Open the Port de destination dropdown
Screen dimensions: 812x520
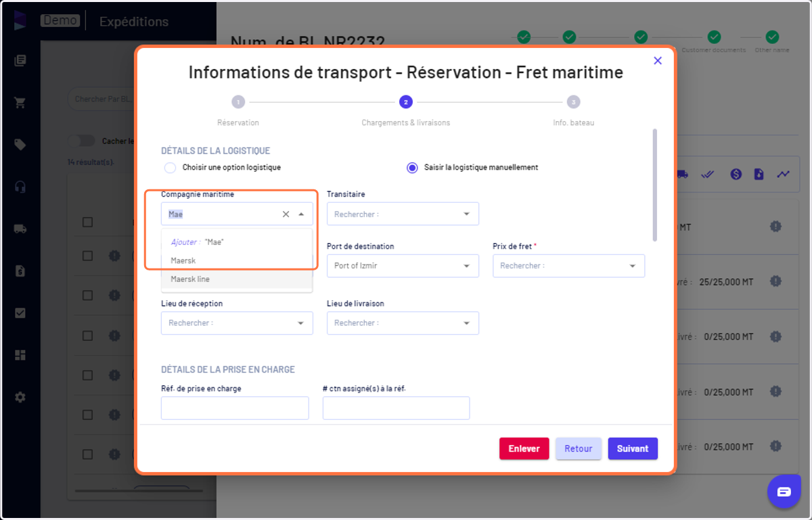tap(403, 266)
